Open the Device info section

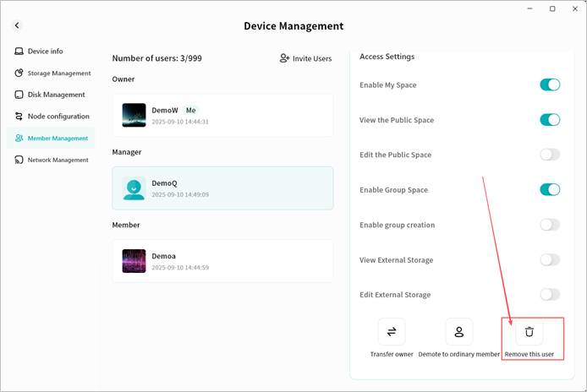click(x=45, y=52)
